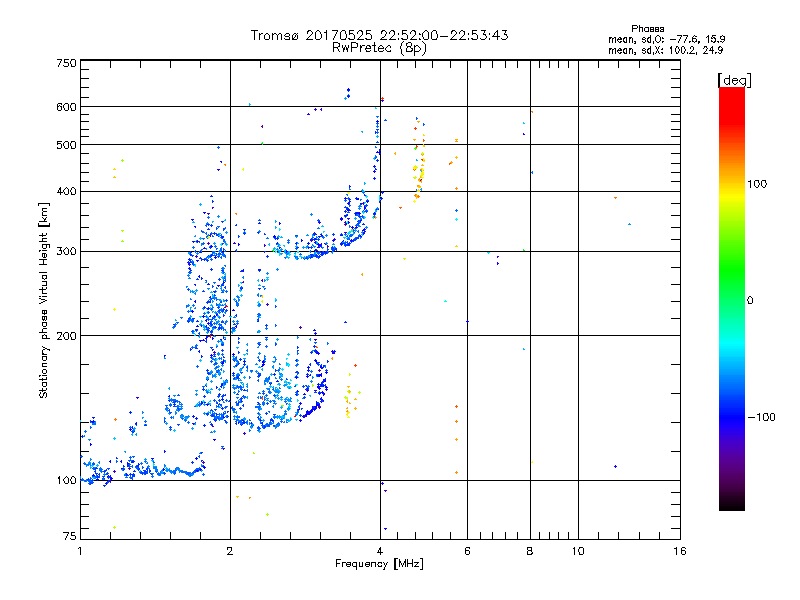Click the 'mean, sd,X: 100.2, 24.9' line

coord(665,50)
